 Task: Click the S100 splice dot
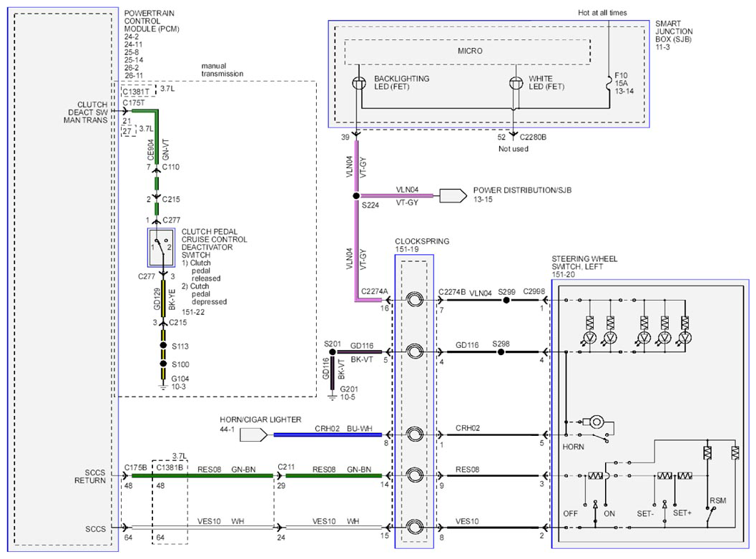pos(164,364)
